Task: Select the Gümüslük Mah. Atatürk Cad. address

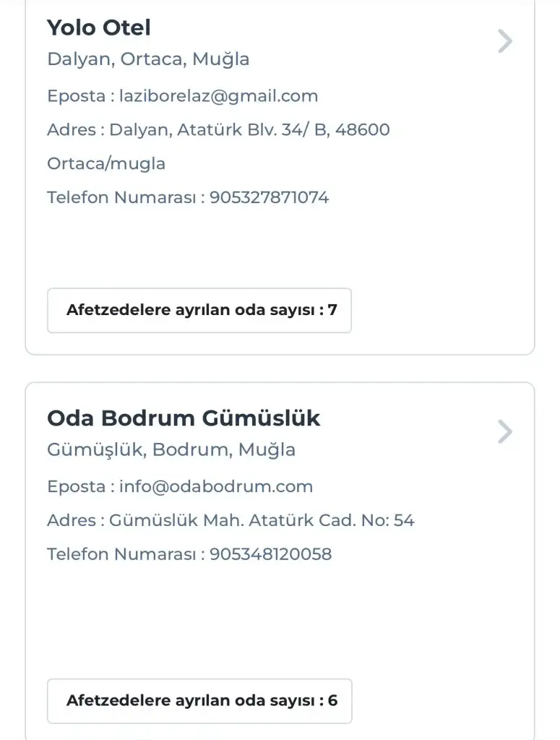Action: (262, 520)
